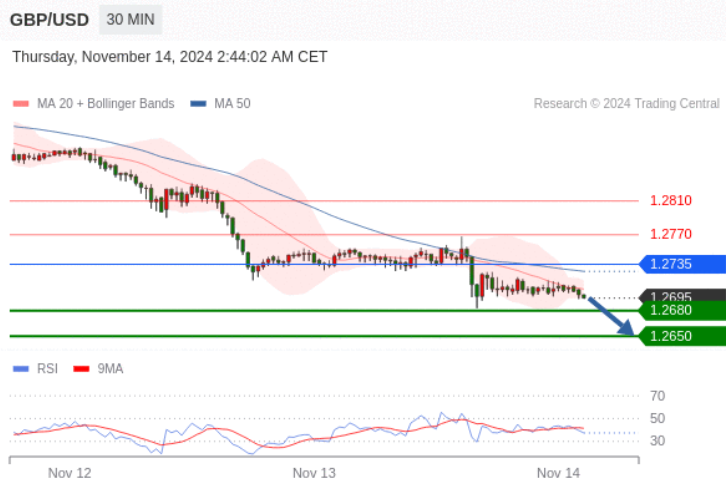Select the blue RSI legend swatch

(21, 369)
